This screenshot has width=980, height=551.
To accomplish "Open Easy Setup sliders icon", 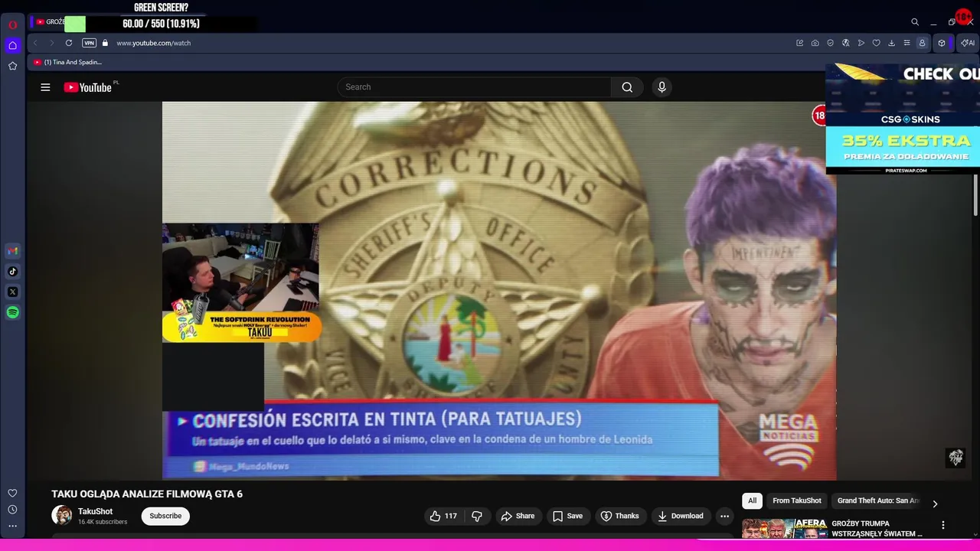I will pyautogui.click(x=906, y=43).
